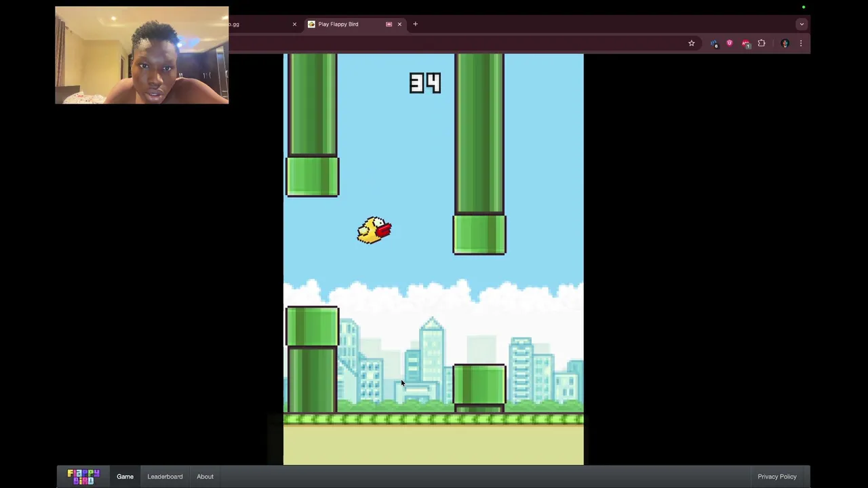Screen dimensions: 868x488
Task: Expand the tab search dropdown arrow
Action: (x=802, y=24)
